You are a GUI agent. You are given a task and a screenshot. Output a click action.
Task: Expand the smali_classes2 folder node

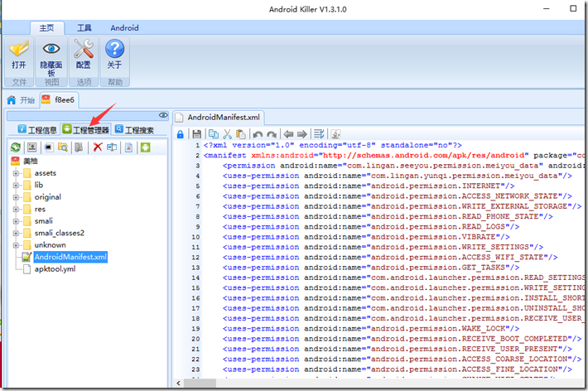point(16,234)
